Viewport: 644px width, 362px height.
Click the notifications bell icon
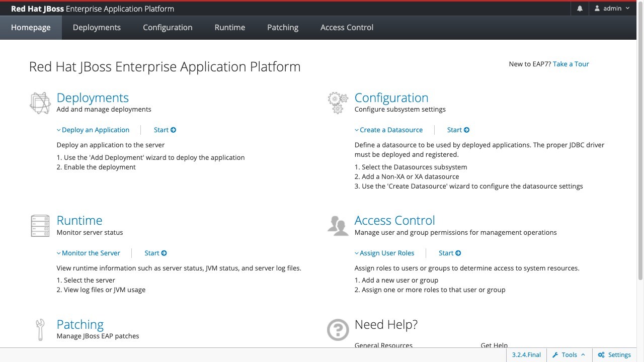(580, 9)
